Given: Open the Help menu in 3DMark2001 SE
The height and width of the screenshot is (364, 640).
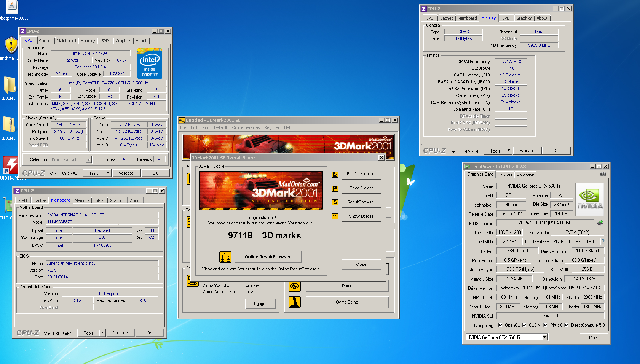Looking at the screenshot, I should click(288, 128).
